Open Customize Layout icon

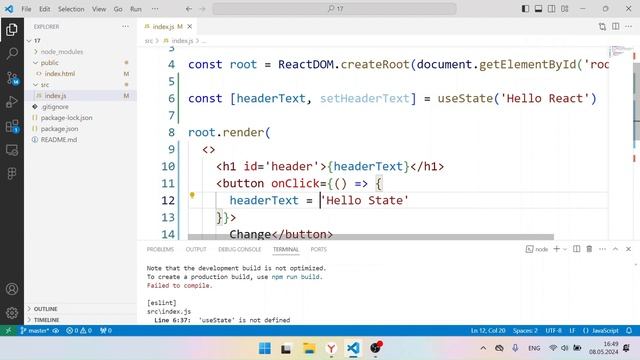[564, 9]
